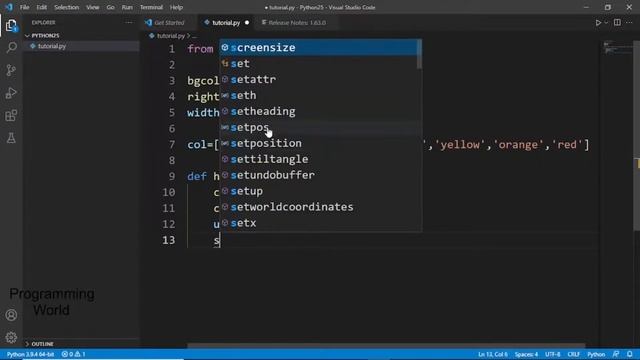Image resolution: width=640 pixels, height=360 pixels.
Task: Open the Manage gear icon
Action: (11, 338)
